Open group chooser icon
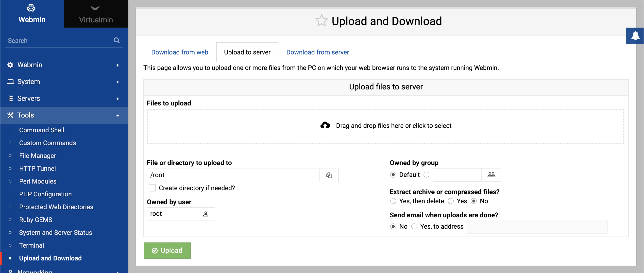644x273 pixels. pos(491,174)
